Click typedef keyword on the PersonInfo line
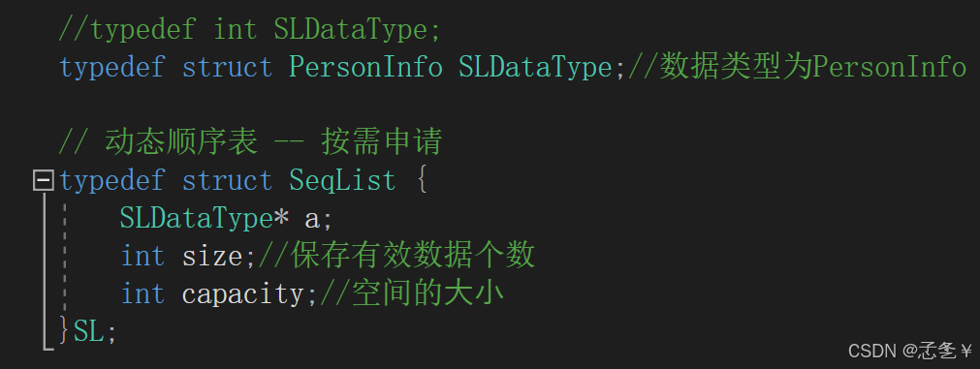This screenshot has width=980, height=369. 112,68
